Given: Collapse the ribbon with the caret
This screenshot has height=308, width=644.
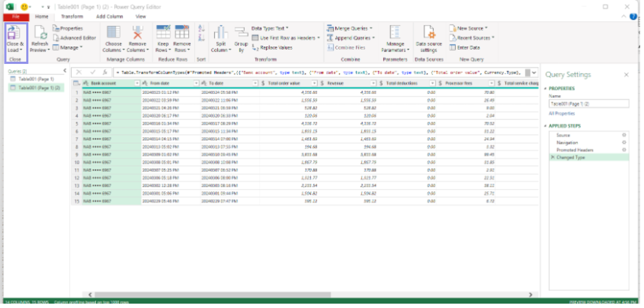Looking at the screenshot, I should pos(624,16).
